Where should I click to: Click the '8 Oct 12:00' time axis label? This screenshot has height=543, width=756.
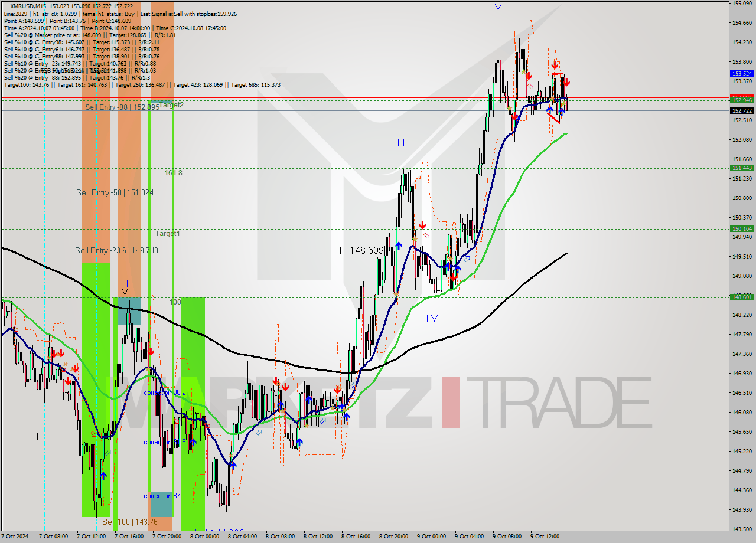click(318, 537)
